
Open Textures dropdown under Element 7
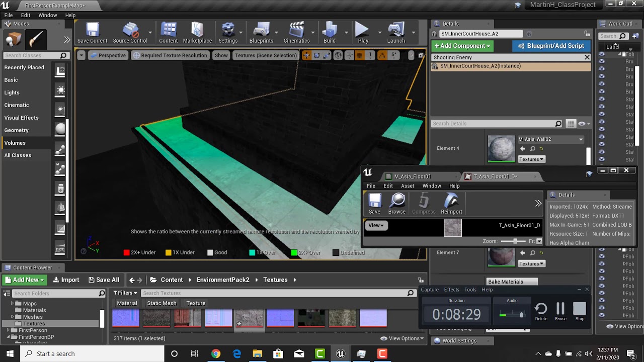(531, 264)
